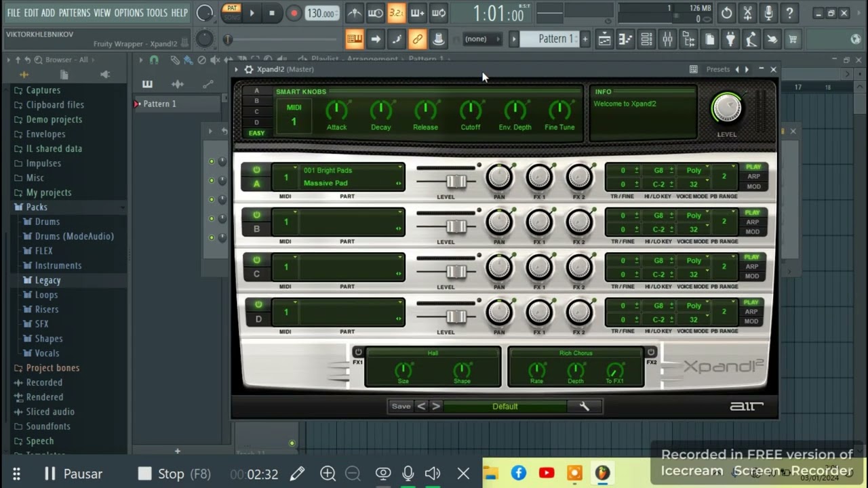Open the OPTIONS menu

click(x=128, y=13)
